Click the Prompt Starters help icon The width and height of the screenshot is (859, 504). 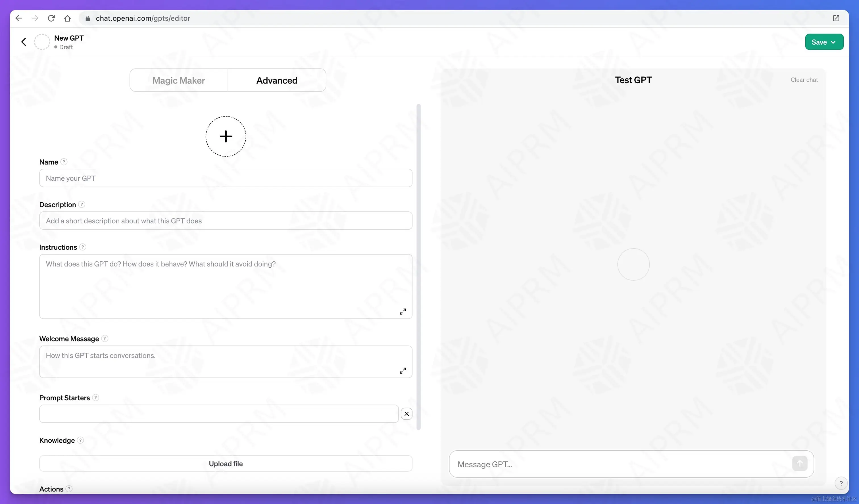96,398
